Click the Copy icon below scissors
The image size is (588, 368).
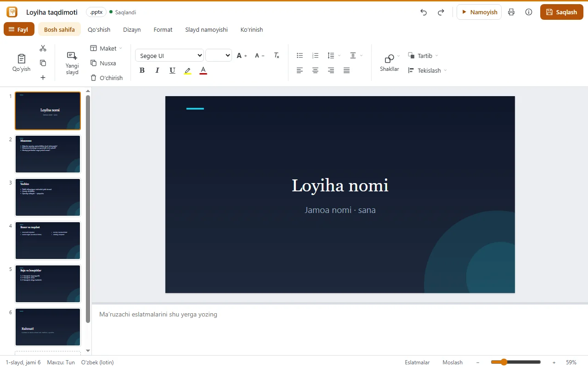pos(43,63)
